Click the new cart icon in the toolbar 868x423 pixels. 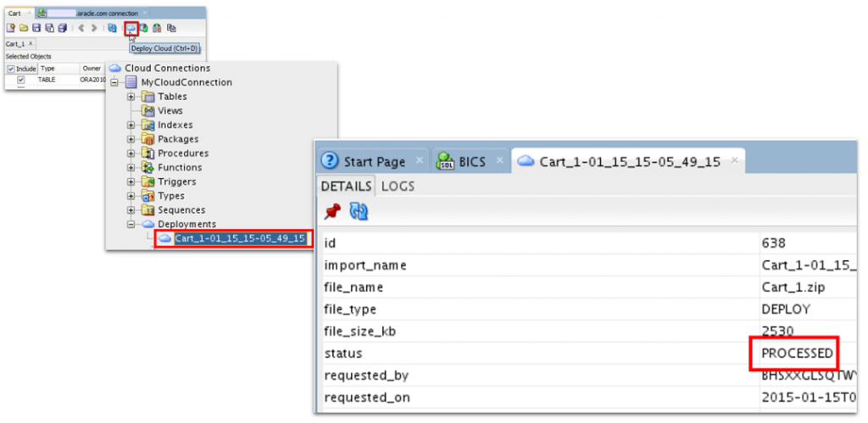(11, 28)
